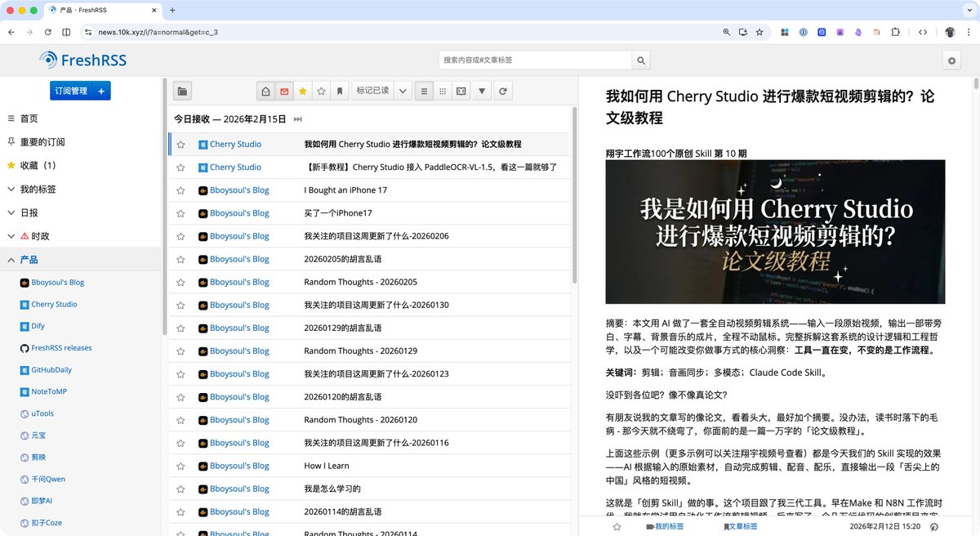Screen dimensions: 980x536
Task: Select Bboysoul's Blog feed in sidebar
Action: pyautogui.click(x=57, y=283)
